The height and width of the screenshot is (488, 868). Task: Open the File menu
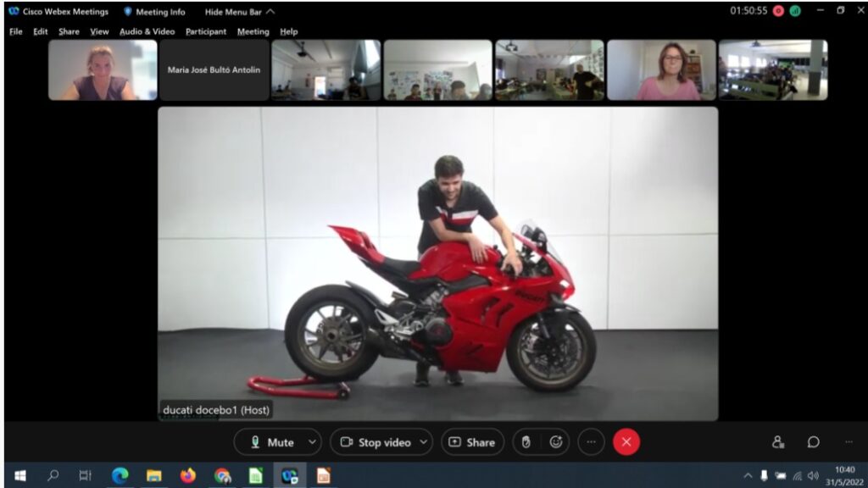(16, 31)
